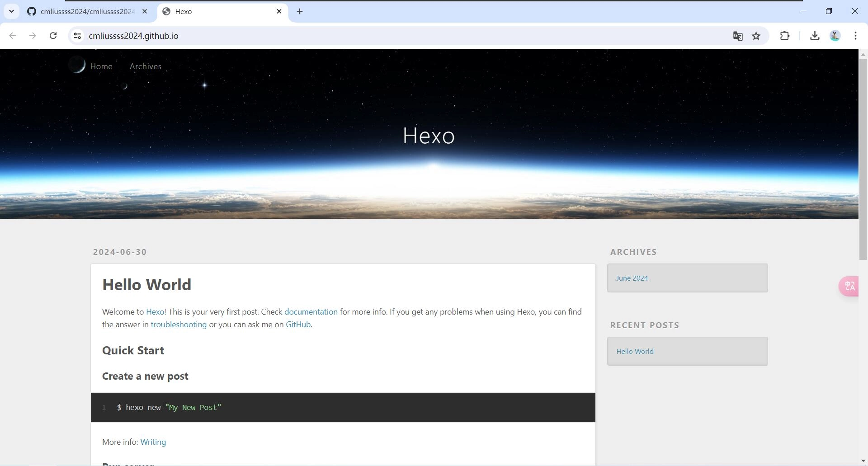Open Chrome three-dot menu
This screenshot has width=868, height=466.
click(x=855, y=36)
